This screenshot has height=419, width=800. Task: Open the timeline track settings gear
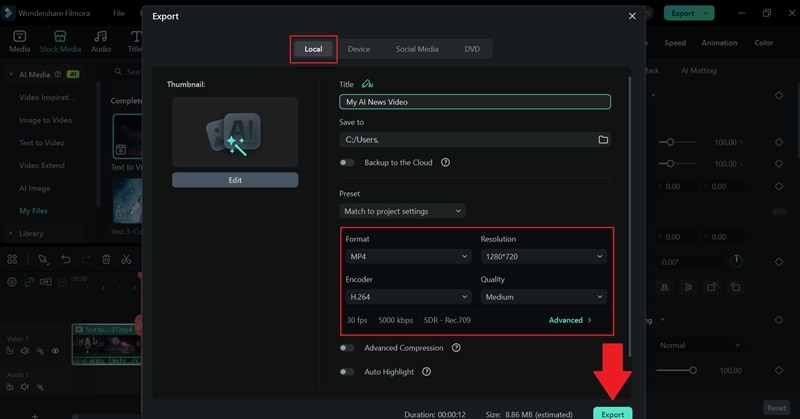click(x=12, y=282)
